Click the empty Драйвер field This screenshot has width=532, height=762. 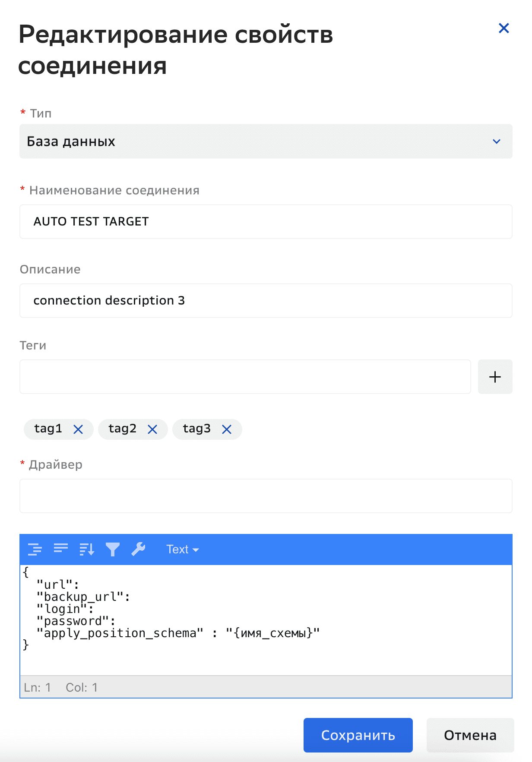coord(266,496)
